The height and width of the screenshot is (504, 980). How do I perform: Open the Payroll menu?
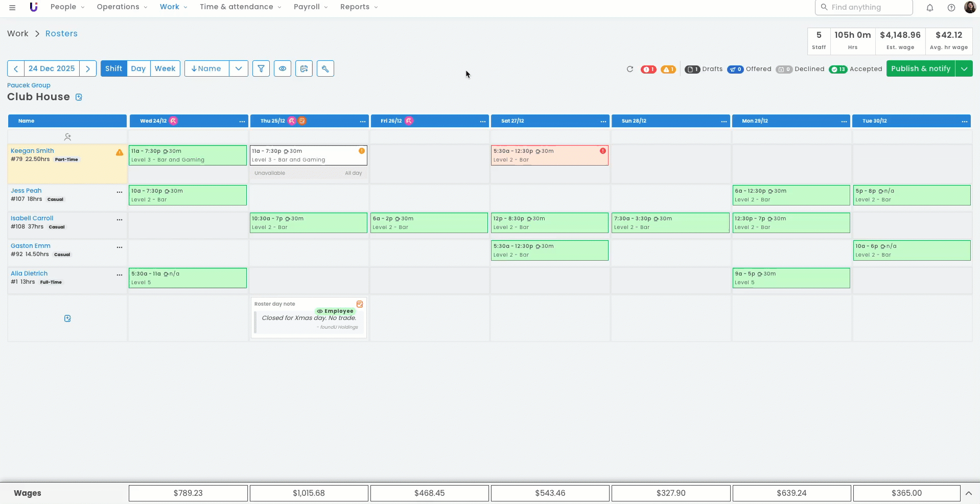pyautogui.click(x=310, y=7)
